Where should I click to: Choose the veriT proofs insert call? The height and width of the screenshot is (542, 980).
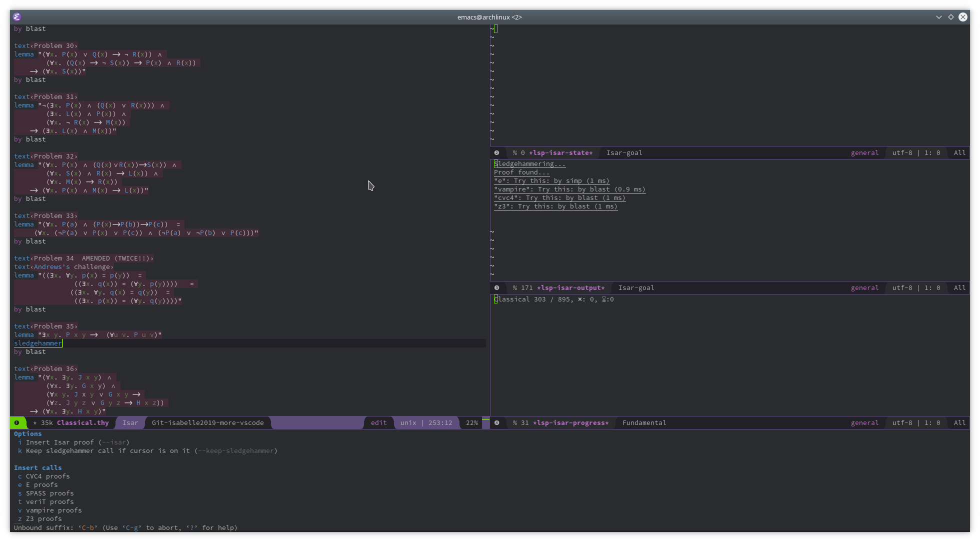(x=46, y=502)
